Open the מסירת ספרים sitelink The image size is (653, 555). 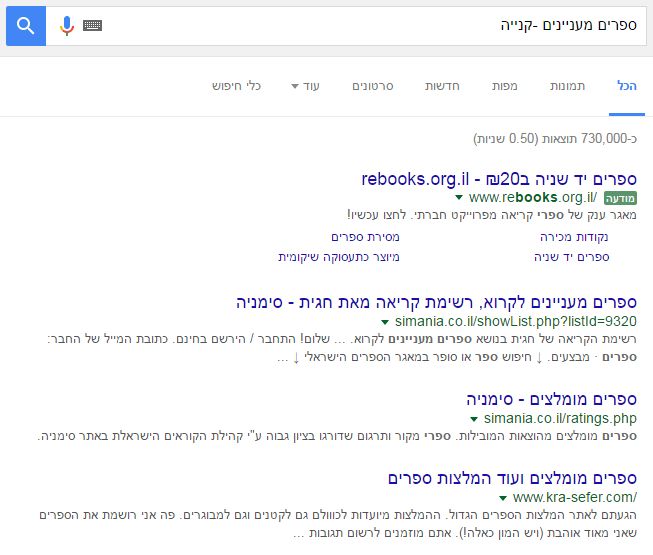point(366,237)
